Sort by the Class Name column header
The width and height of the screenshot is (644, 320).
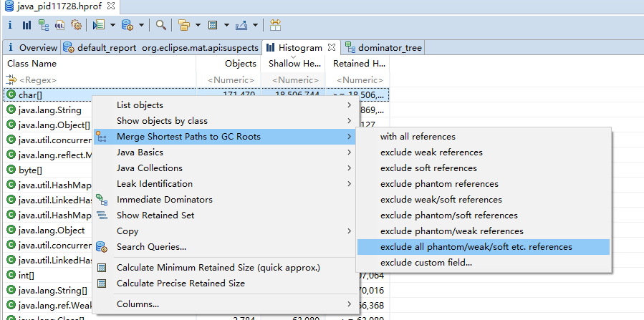point(100,64)
